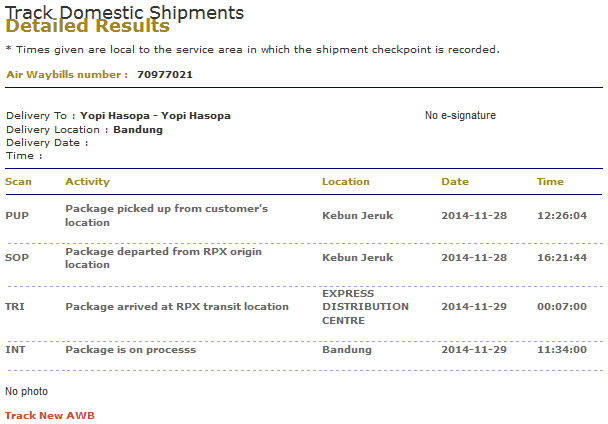The image size is (608, 424).
Task: Click the Detailed Results heading
Action: 87,27
